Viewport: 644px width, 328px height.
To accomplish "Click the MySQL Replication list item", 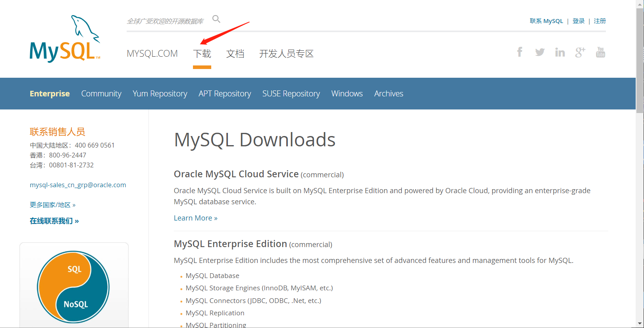I will point(215,313).
